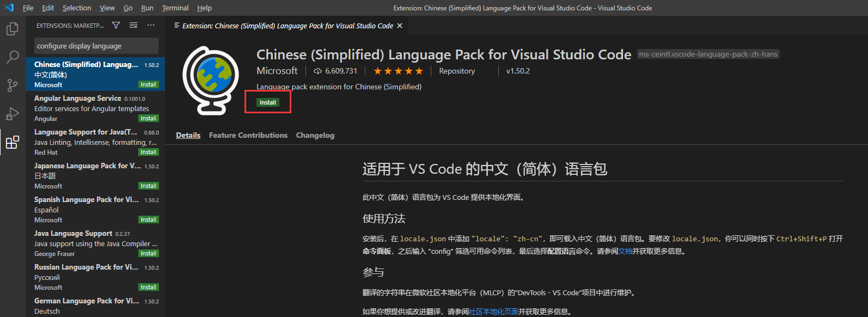Viewport: 868px width, 317px height.
Task: Select Spanish Language Pack list item
Action: click(x=95, y=209)
